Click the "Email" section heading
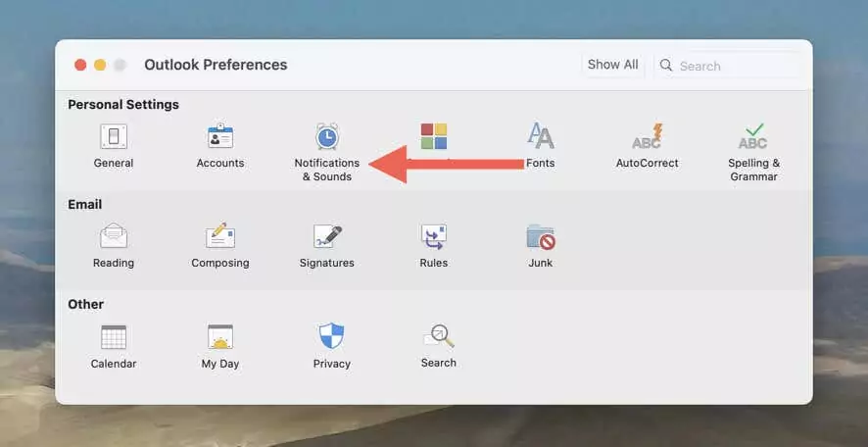This screenshot has height=447, width=868. click(84, 205)
